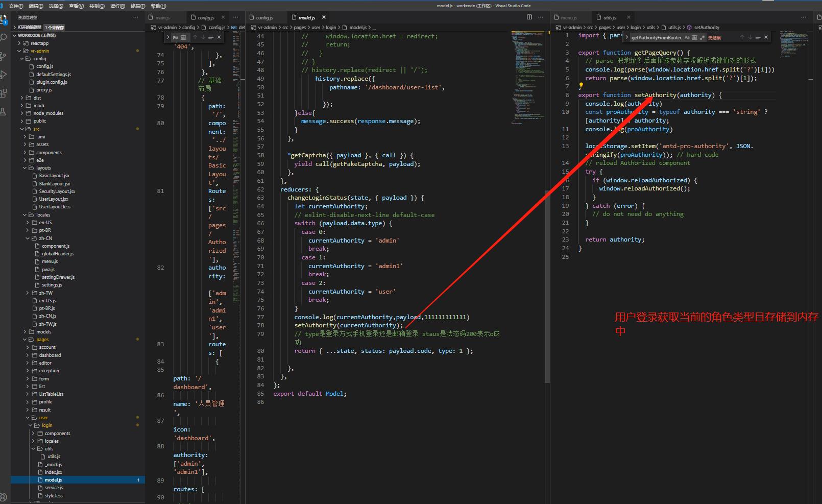Viewport: 822px width, 504px height.
Task: Click 'utils' breadcrumb in utils.js editor
Action: point(650,28)
